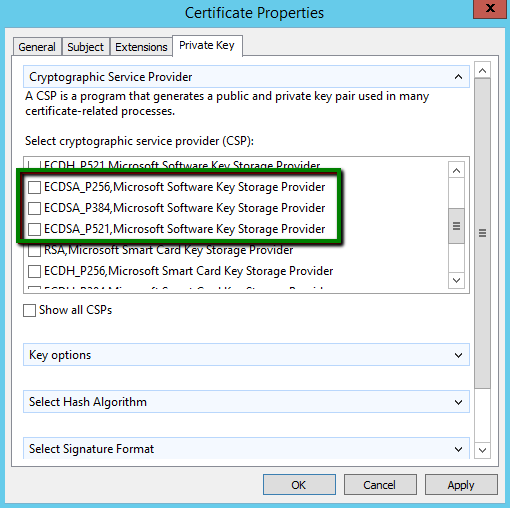Check ECDSA_P384 Microsoft Software Key Storage Provider

[x=34, y=208]
